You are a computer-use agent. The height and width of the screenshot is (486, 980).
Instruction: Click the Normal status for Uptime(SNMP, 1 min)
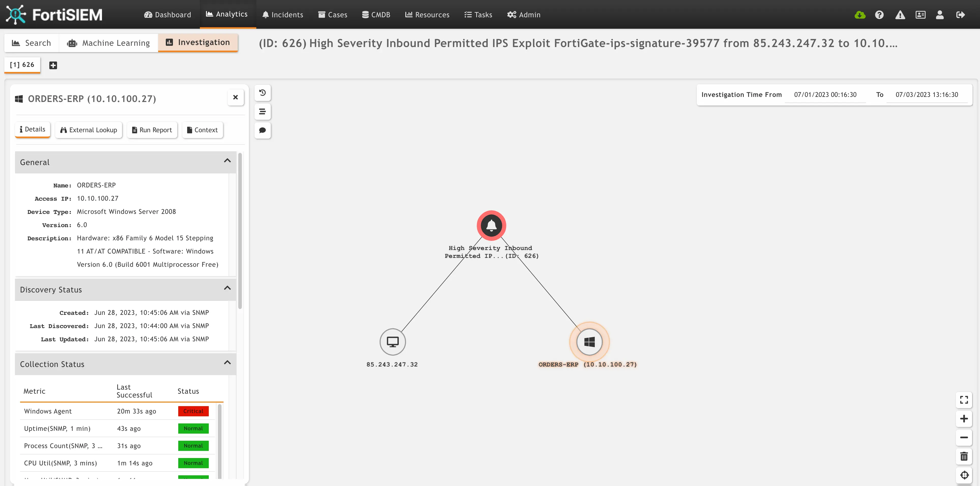[x=193, y=429]
